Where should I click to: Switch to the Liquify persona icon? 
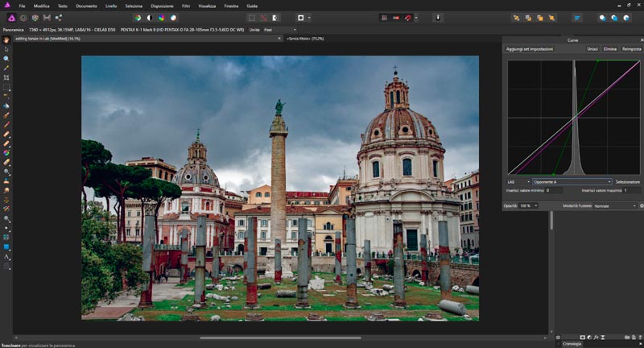tap(23, 18)
